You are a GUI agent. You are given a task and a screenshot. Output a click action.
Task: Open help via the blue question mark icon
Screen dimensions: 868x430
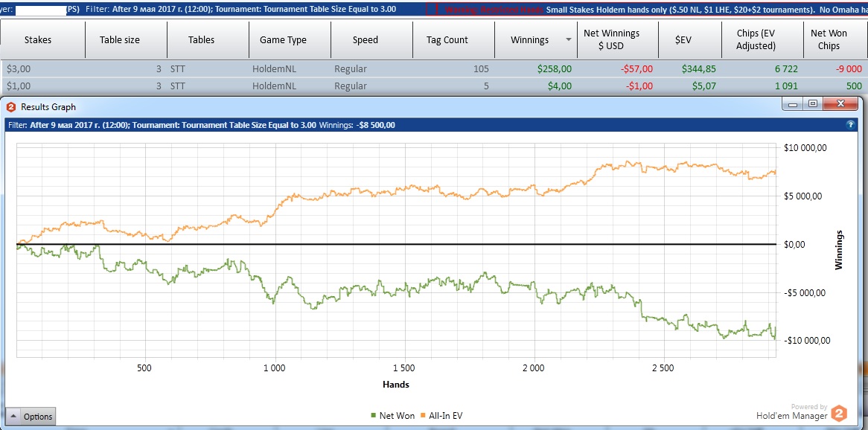(850, 125)
